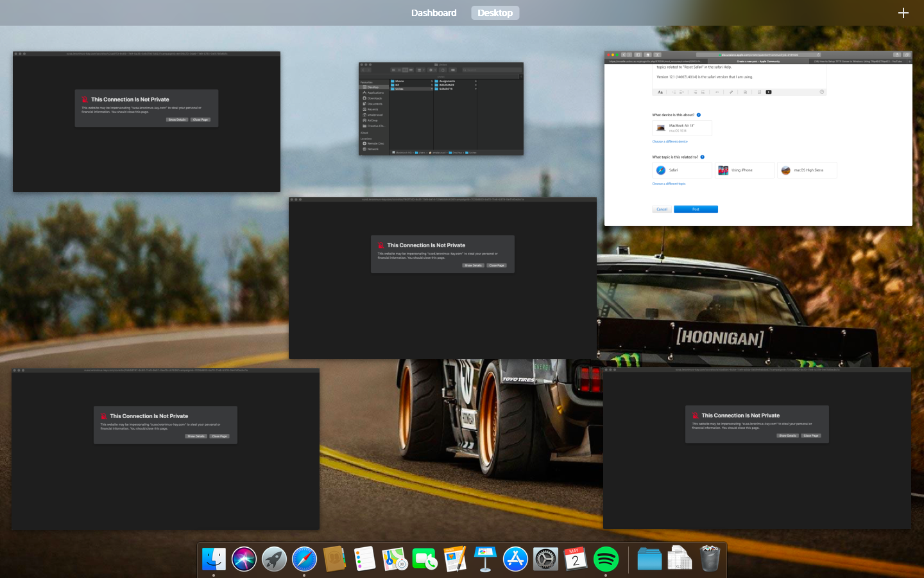Viewport: 924px width, 578px height.
Task: Open the App Store dock icon
Action: 515,559
